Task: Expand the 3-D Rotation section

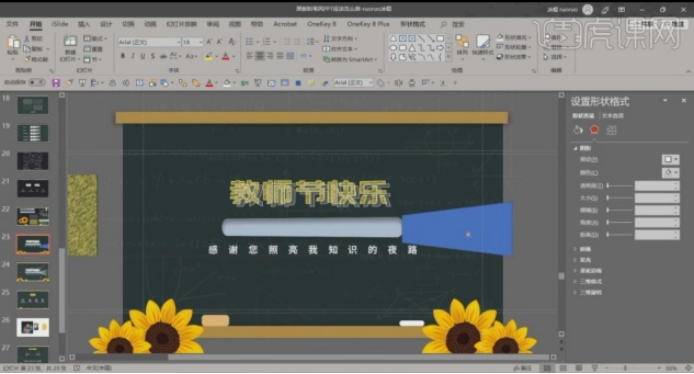Action: (x=588, y=292)
